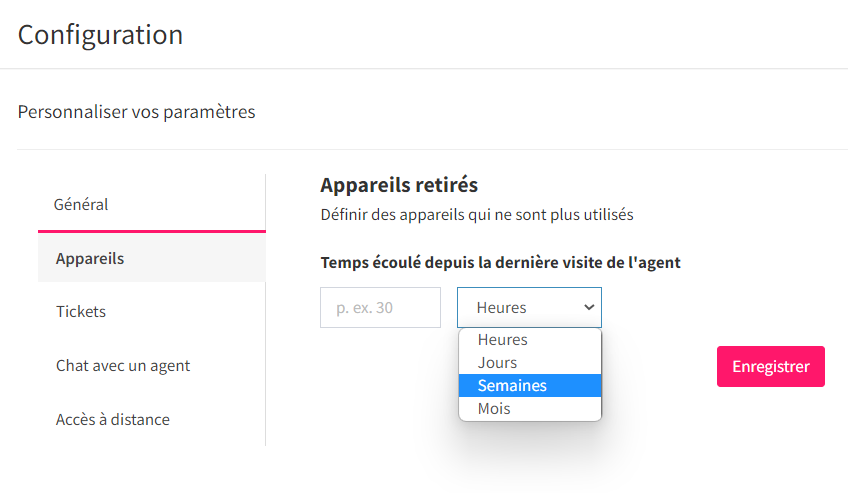
Task: Click the 'Définir des appareils' description text
Action: click(x=477, y=215)
